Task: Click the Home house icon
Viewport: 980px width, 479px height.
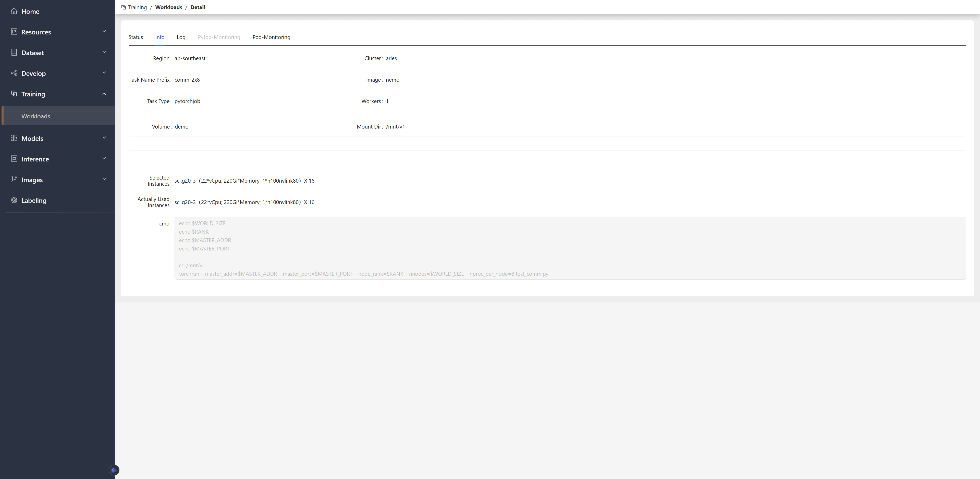Action: pyautogui.click(x=14, y=11)
